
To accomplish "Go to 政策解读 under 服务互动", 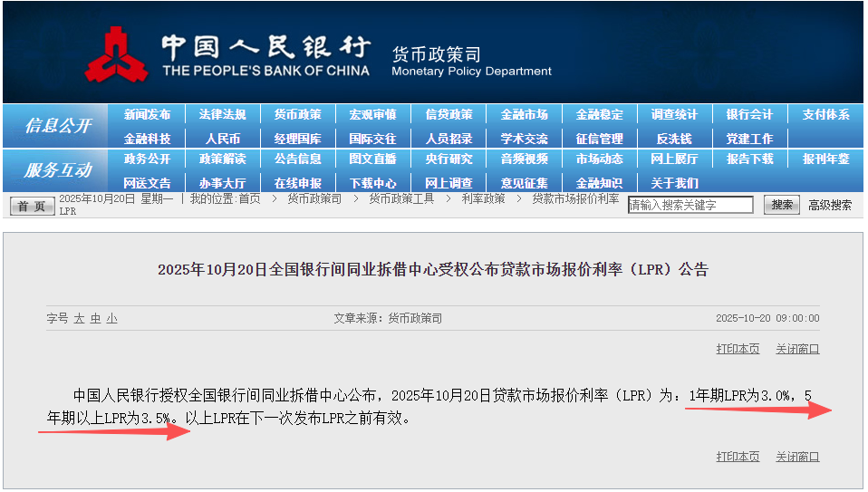I will pyautogui.click(x=222, y=159).
